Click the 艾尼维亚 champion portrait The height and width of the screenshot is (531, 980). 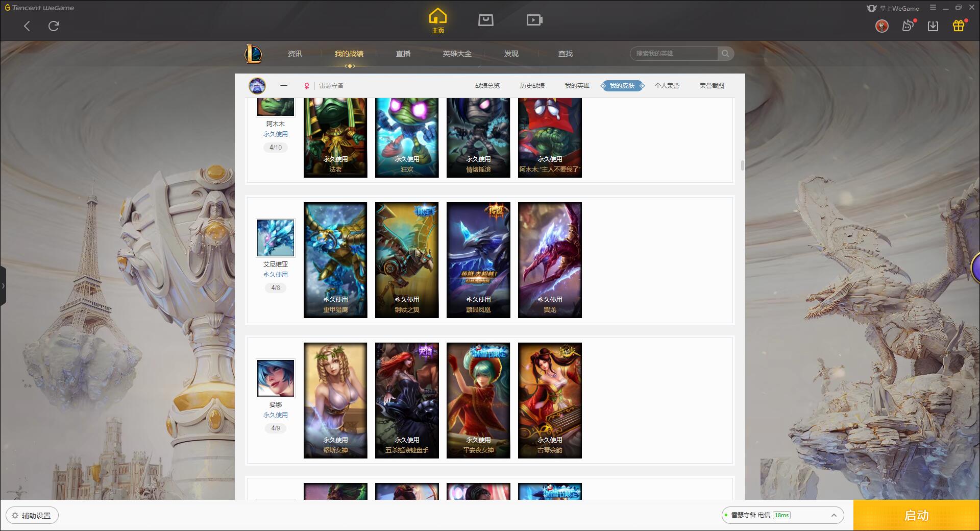pyautogui.click(x=276, y=238)
